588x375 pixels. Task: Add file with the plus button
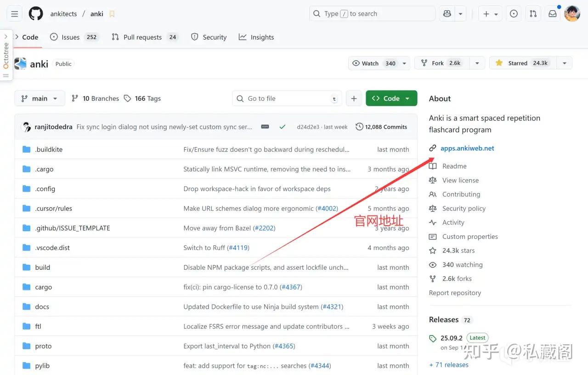click(x=354, y=98)
